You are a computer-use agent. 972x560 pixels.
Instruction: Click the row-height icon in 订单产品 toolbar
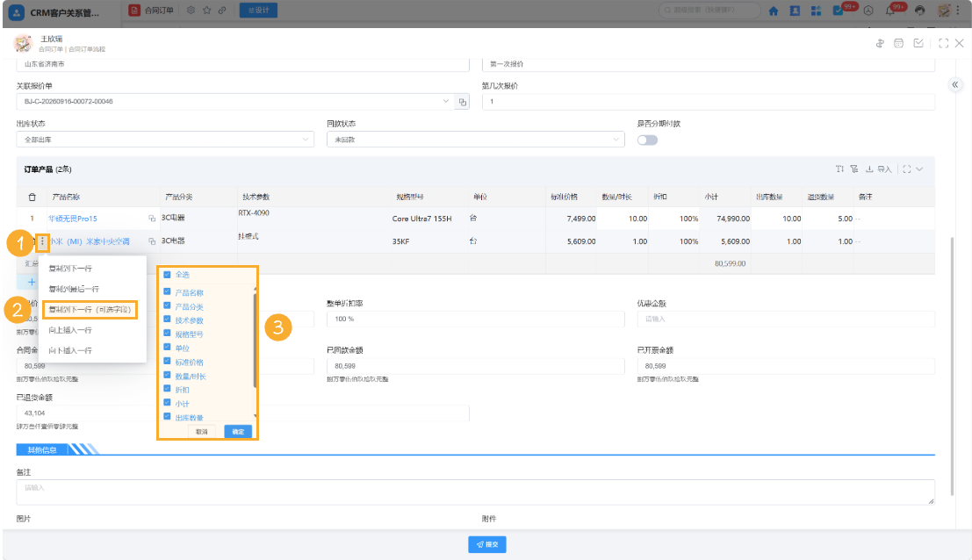click(x=839, y=169)
